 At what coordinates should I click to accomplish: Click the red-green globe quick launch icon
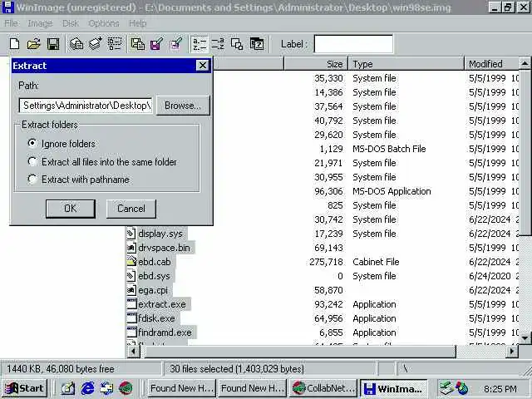point(126,388)
